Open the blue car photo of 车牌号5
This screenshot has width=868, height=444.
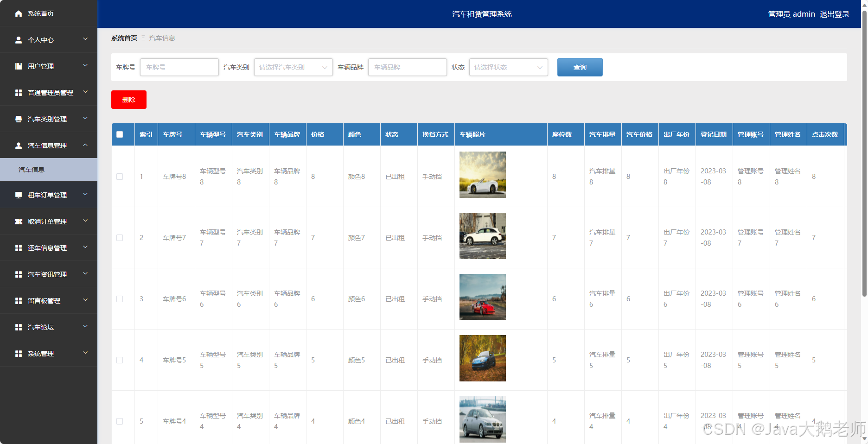pos(483,358)
